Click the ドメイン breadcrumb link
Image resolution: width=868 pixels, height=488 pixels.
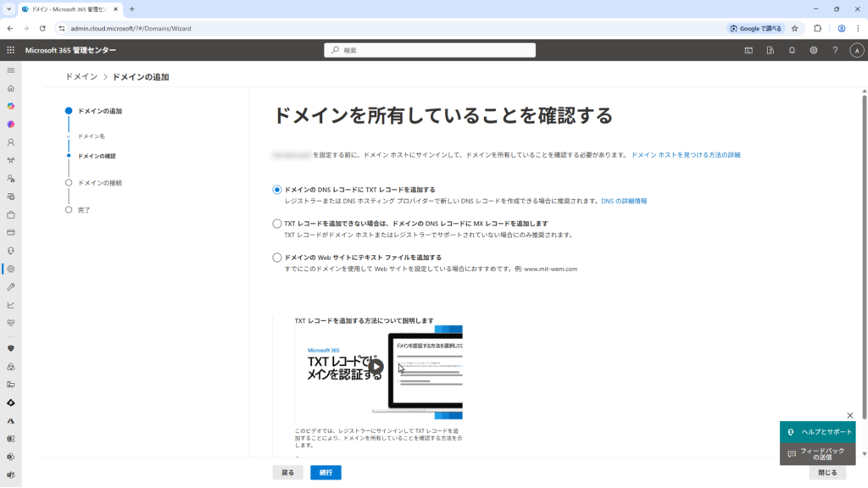point(81,77)
